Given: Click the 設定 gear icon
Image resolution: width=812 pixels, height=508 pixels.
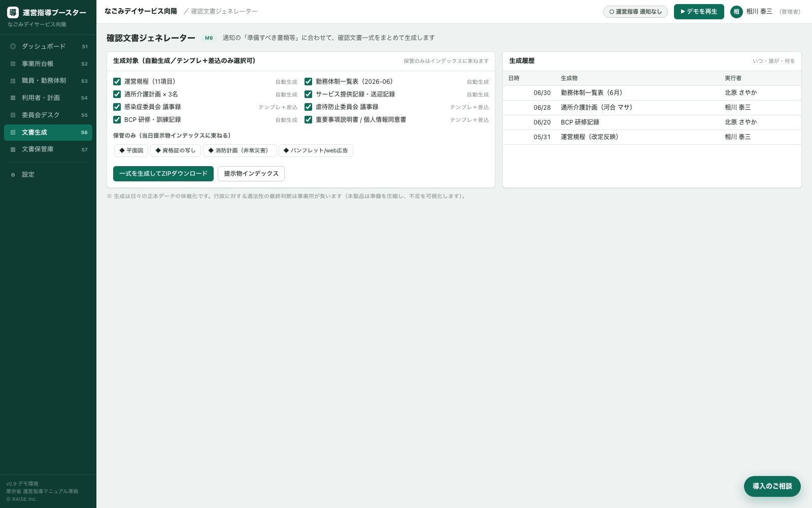Looking at the screenshot, I should (13, 175).
